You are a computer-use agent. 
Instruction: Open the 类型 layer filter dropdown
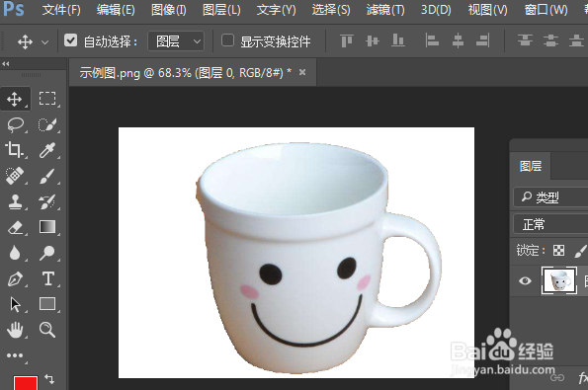tap(550, 197)
